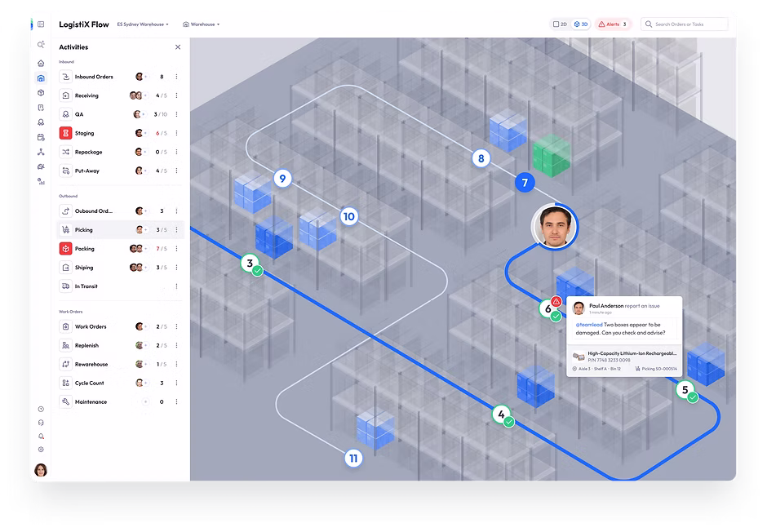Open the three-dot menu for Maintenance
This screenshot has width=767, height=532.
pyautogui.click(x=176, y=401)
